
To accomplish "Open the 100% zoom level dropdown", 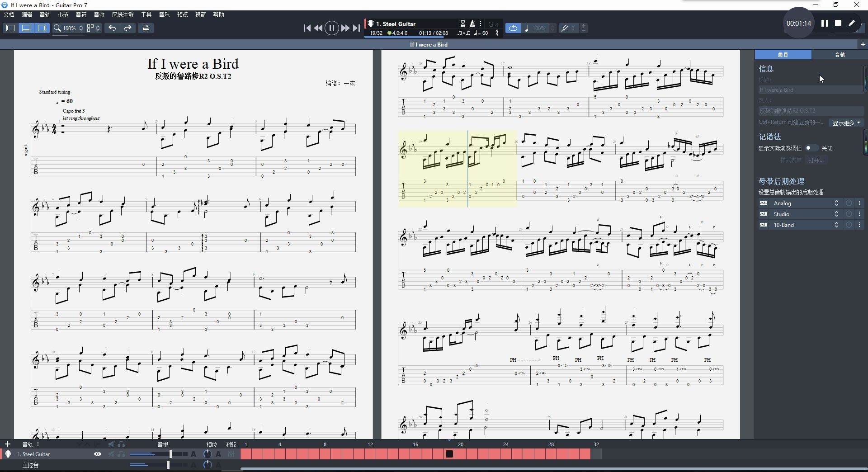I will pos(72,28).
